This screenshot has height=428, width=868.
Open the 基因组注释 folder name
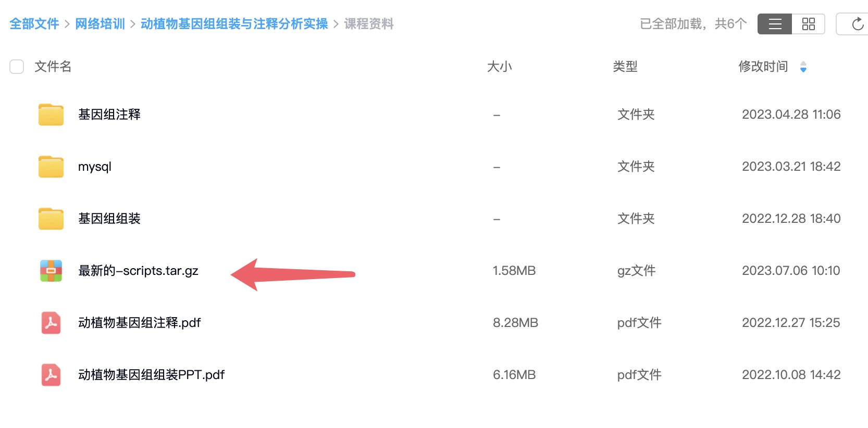(x=109, y=115)
